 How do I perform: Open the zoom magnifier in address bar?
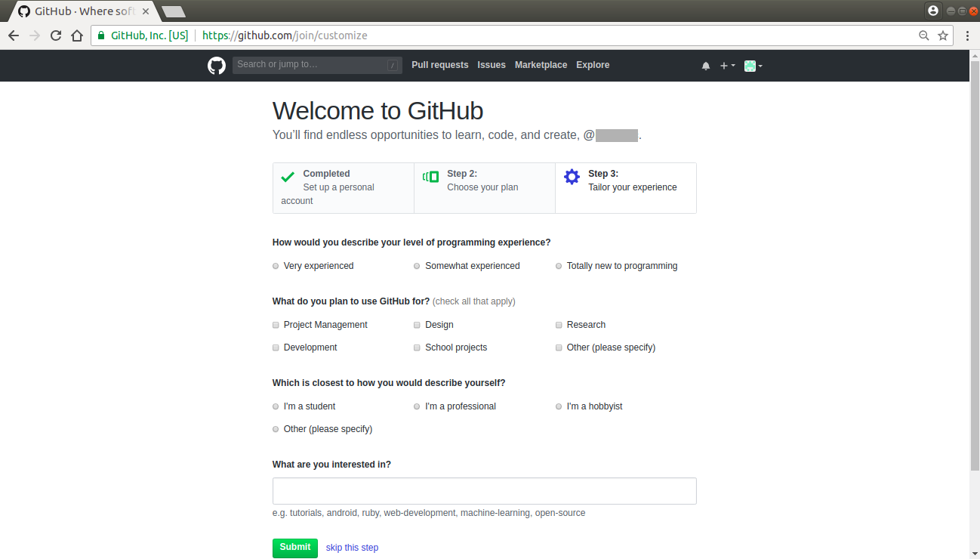click(924, 36)
